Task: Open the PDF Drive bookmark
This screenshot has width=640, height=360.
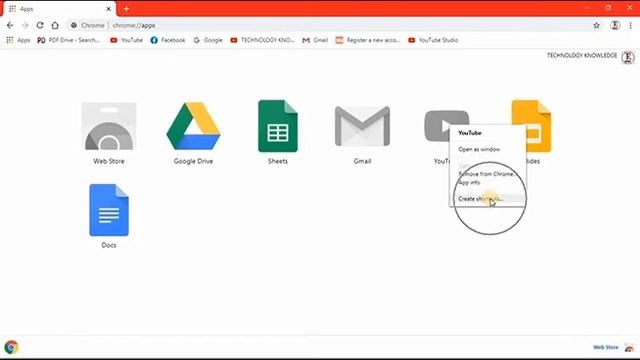Action: [68, 40]
